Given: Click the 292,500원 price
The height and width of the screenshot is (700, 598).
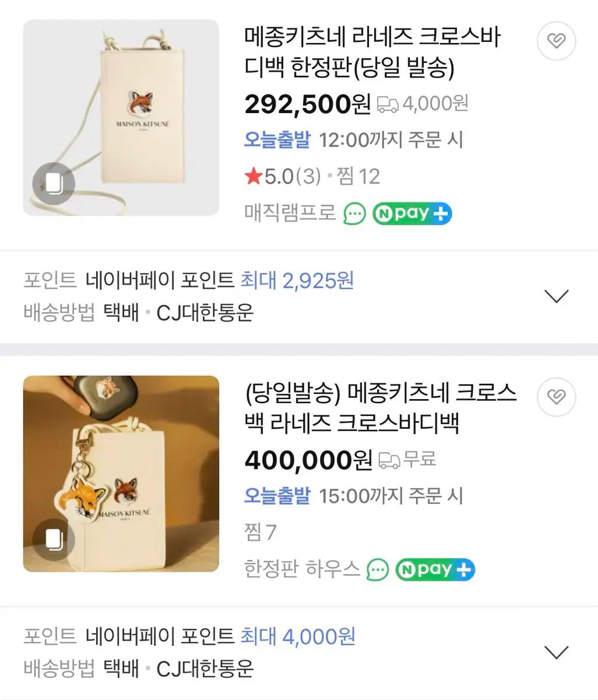Looking at the screenshot, I should click(x=307, y=104).
